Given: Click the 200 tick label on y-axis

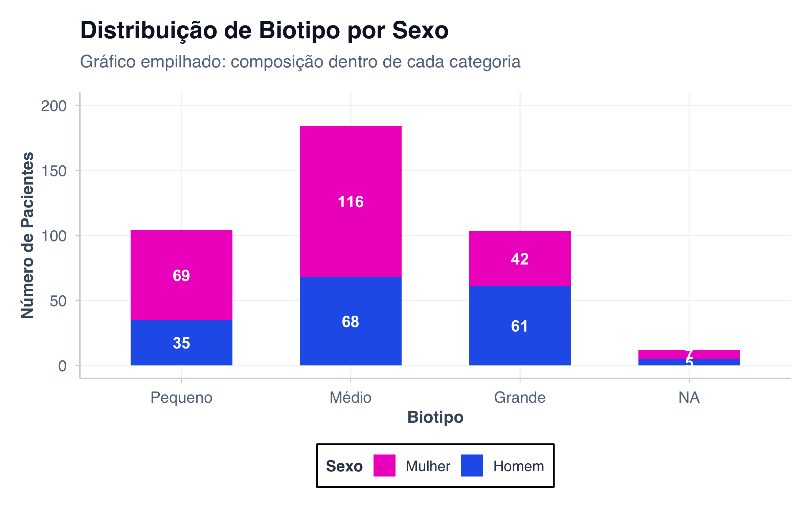Looking at the screenshot, I should [53, 106].
